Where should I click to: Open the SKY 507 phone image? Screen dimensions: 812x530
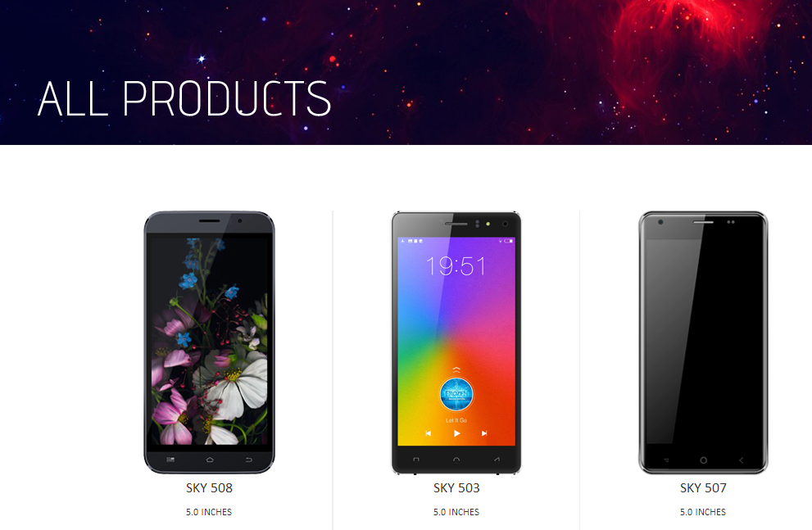pos(703,342)
